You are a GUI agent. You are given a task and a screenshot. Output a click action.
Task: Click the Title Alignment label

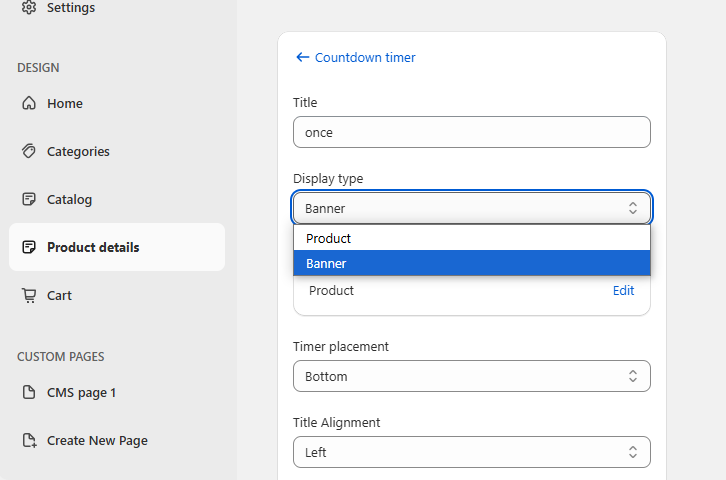(x=337, y=423)
